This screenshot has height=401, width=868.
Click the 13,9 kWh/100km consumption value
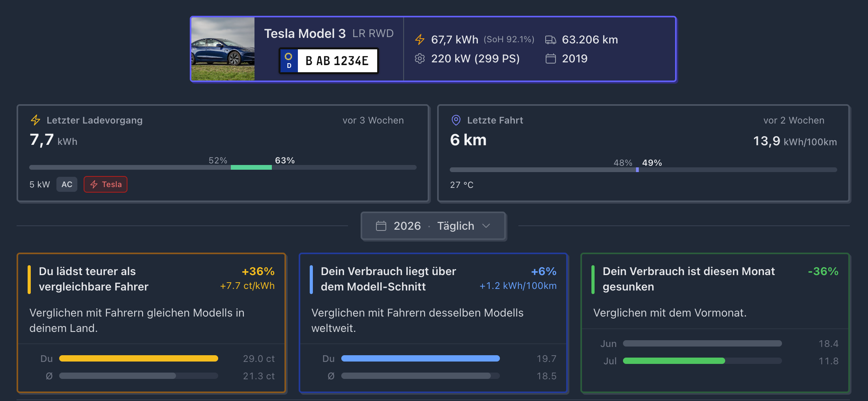795,141
